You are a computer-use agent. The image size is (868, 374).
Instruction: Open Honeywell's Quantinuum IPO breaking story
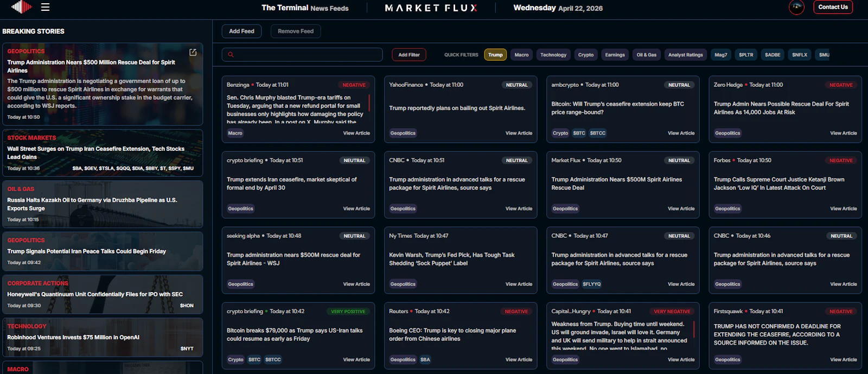pos(103,294)
